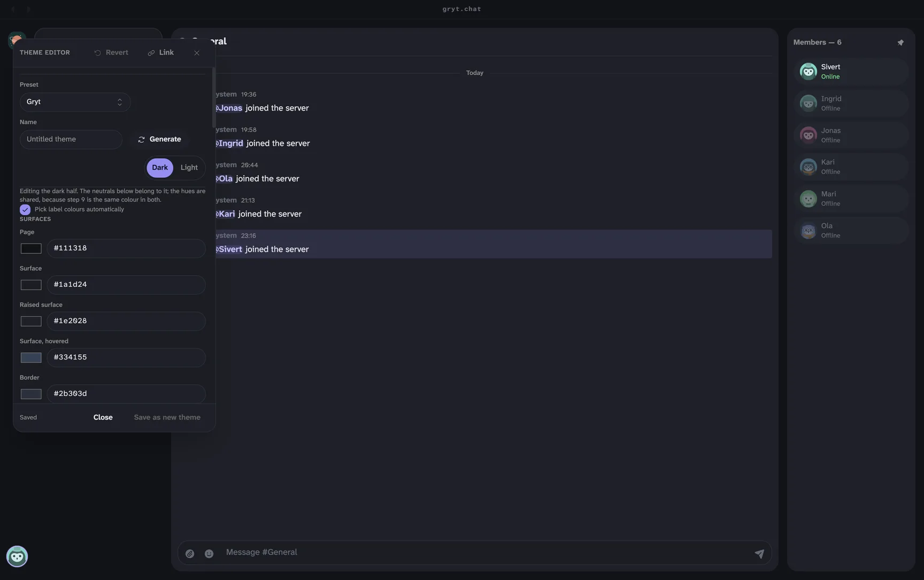Open the Gryt preset dropdown

click(x=75, y=102)
